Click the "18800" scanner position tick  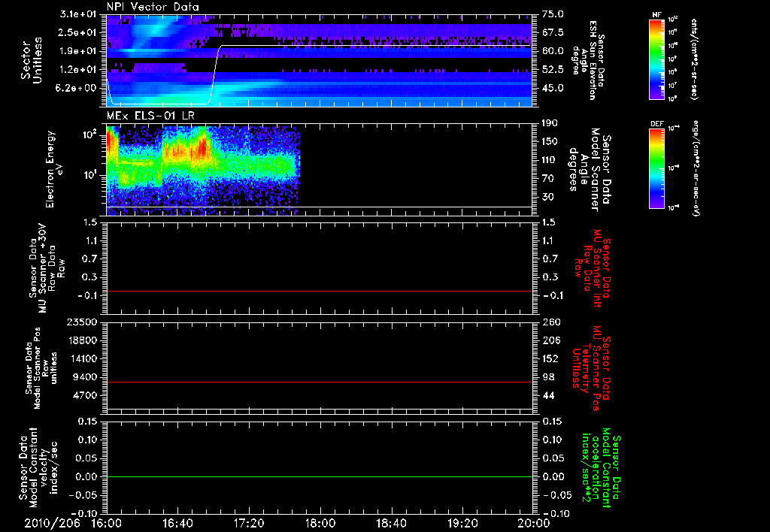point(81,340)
